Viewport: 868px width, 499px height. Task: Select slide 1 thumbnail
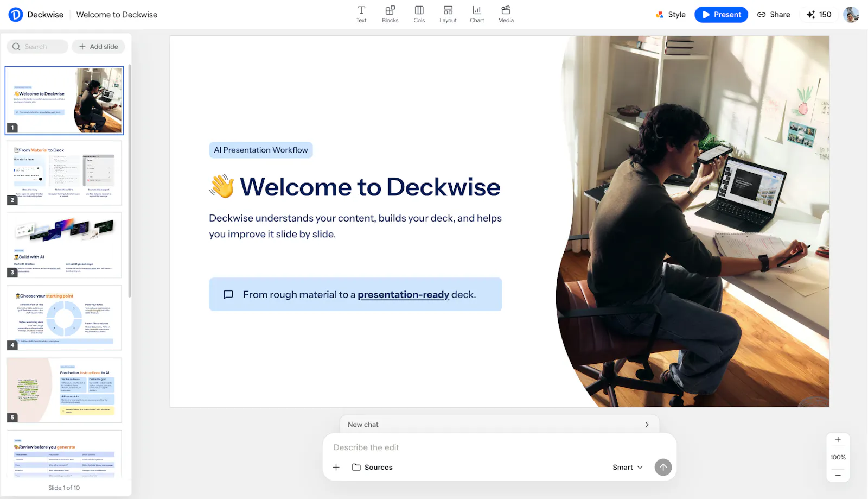[64, 100]
